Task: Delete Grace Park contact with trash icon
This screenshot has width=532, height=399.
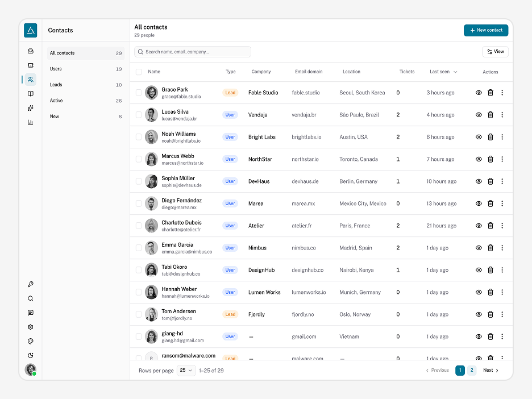Action: (491, 93)
